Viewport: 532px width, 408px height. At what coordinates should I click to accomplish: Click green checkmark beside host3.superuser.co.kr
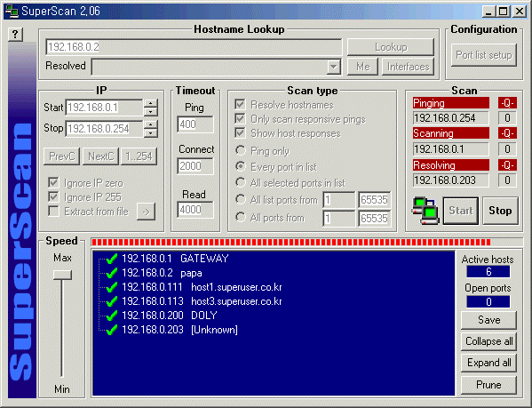pyautogui.click(x=111, y=301)
